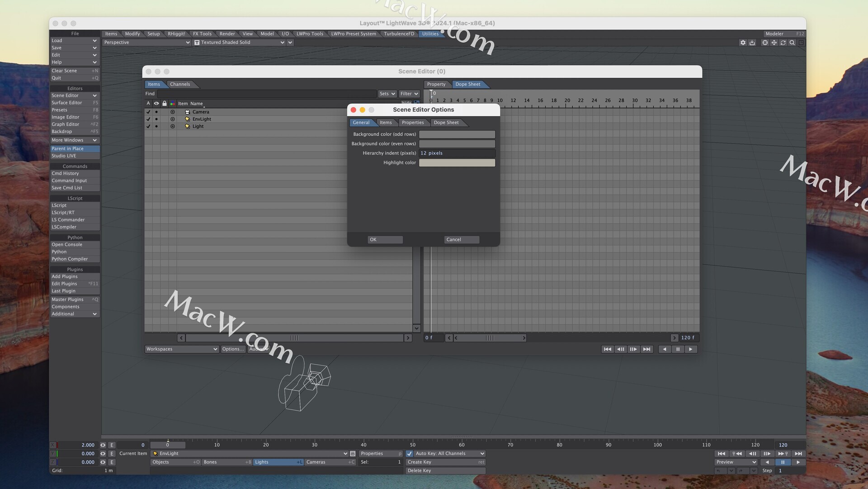The height and width of the screenshot is (489, 868).
Task: Toggle active checkmark for Camera row
Action: (148, 112)
